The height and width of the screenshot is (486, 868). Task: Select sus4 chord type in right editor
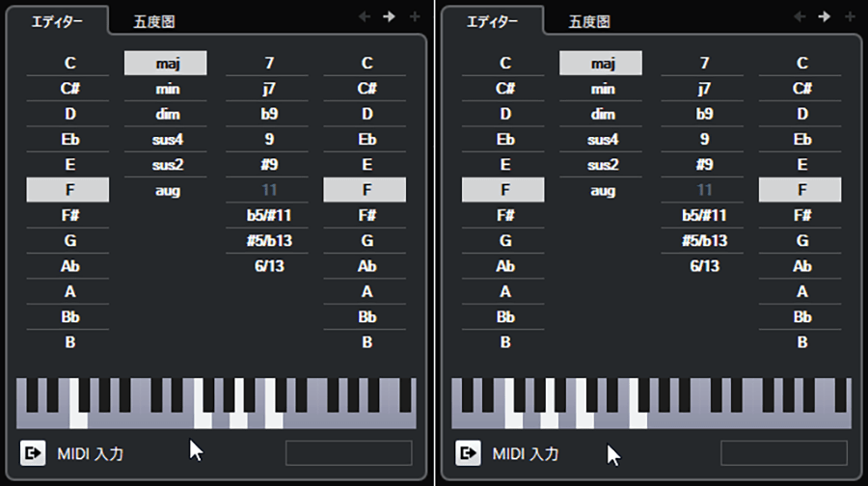(x=601, y=140)
